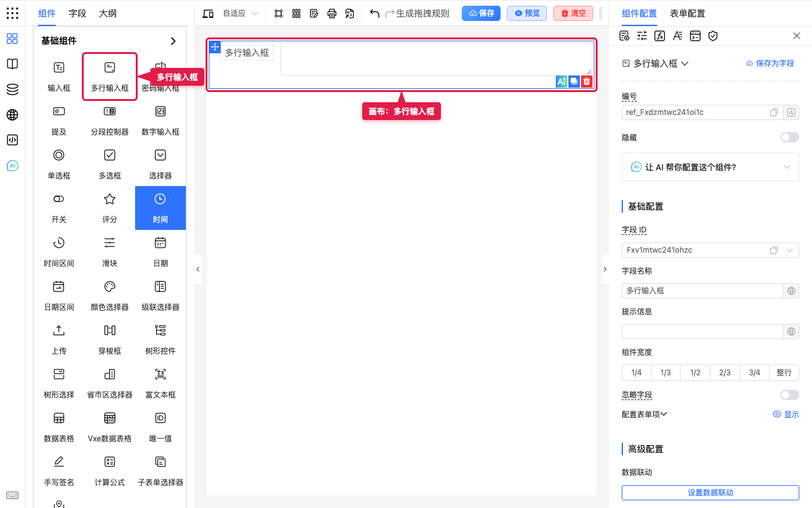Open the book icon in left sidebar

click(x=12, y=64)
